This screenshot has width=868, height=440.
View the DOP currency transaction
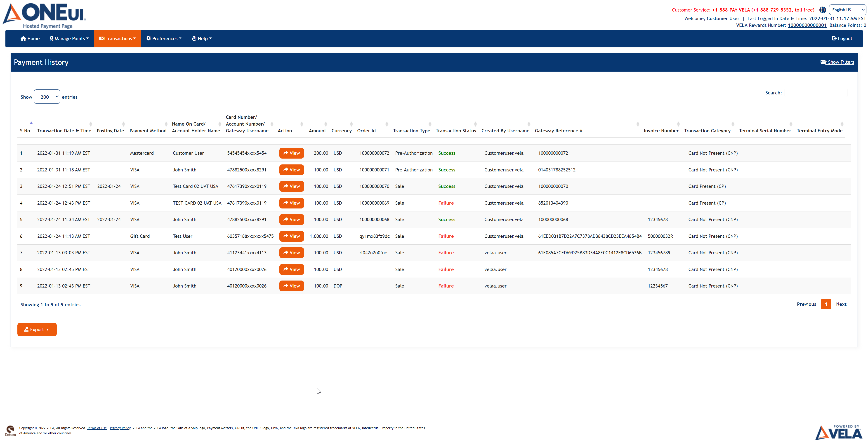point(291,286)
